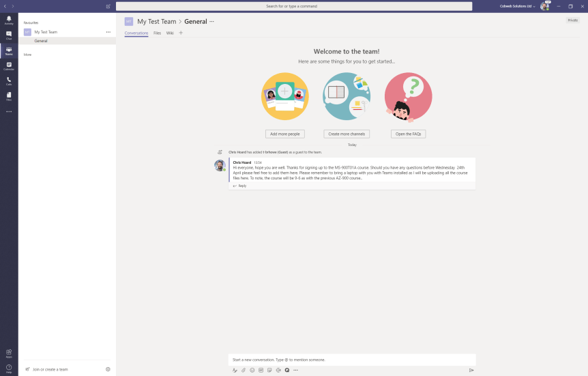Open My Test Team more options ellipsis
This screenshot has width=588, height=376.
[108, 32]
